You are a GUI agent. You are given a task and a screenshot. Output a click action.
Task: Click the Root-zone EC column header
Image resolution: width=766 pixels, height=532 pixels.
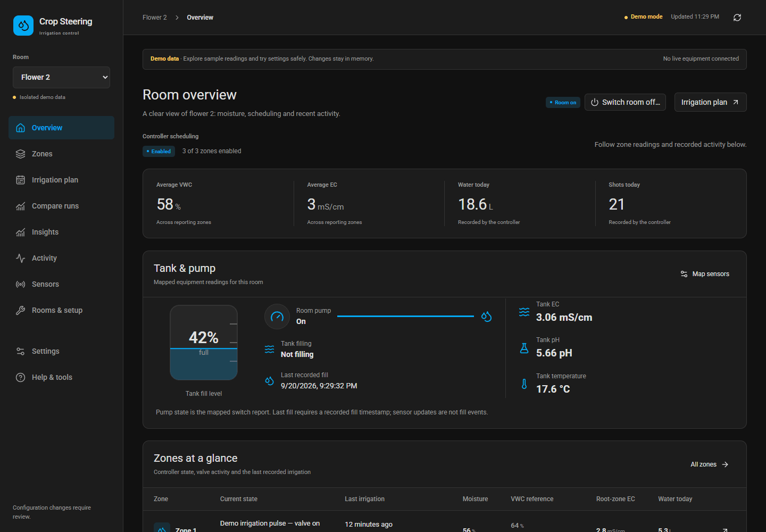615,499
